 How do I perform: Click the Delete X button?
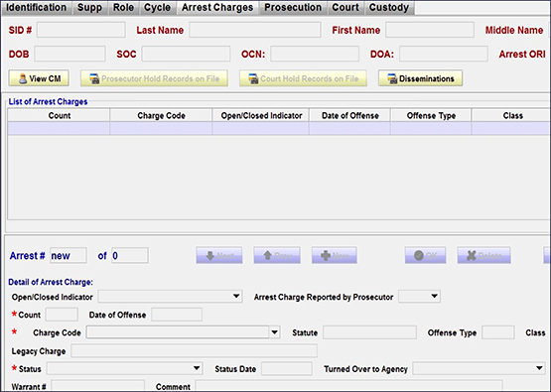483,255
